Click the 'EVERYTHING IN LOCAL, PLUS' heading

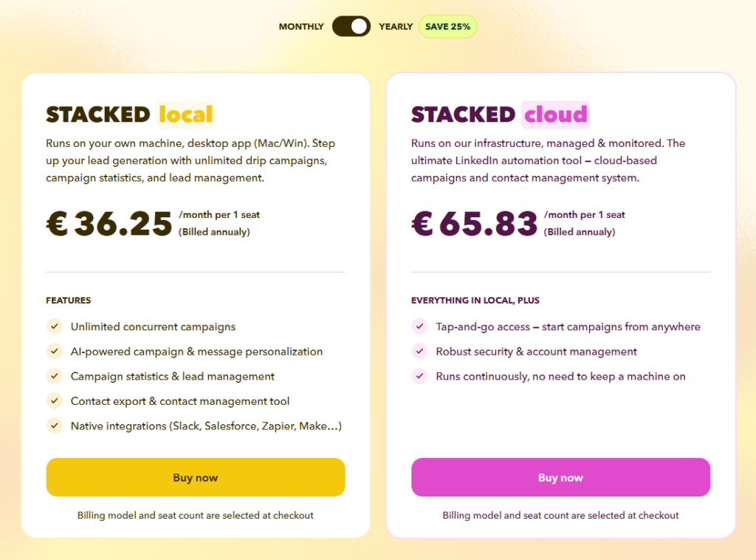click(475, 300)
